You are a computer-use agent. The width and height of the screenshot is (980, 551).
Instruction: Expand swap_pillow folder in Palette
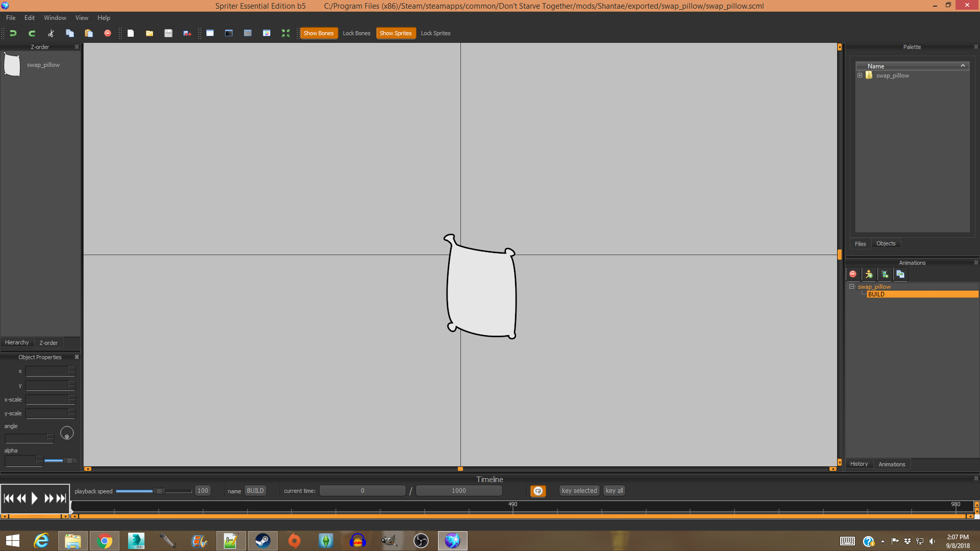coord(860,76)
